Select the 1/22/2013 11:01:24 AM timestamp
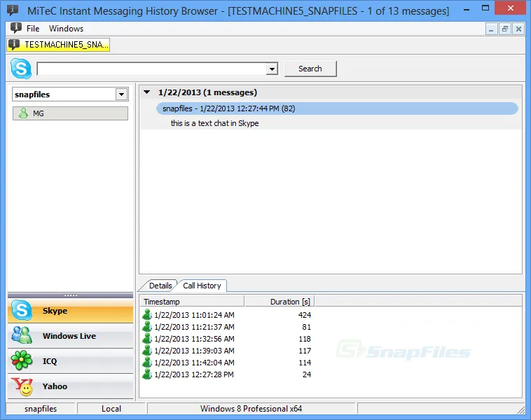Viewport: 531px width, 420px height. tap(194, 315)
